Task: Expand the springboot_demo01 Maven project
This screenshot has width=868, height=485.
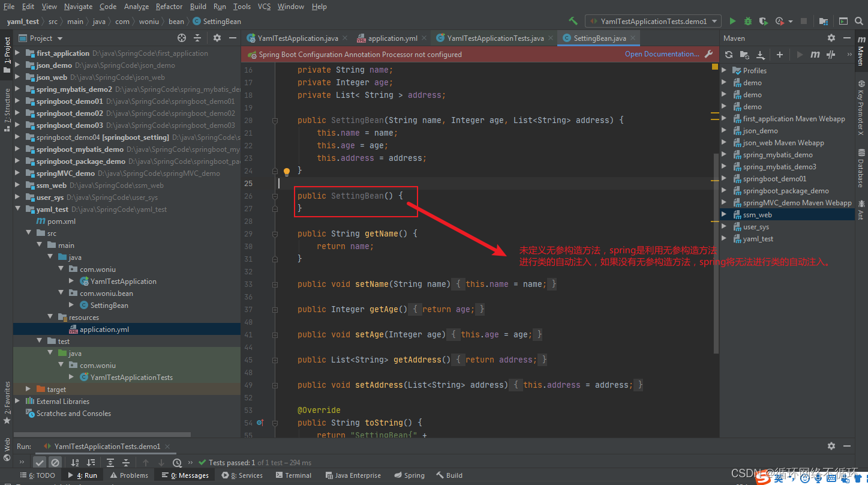Action: (725, 178)
